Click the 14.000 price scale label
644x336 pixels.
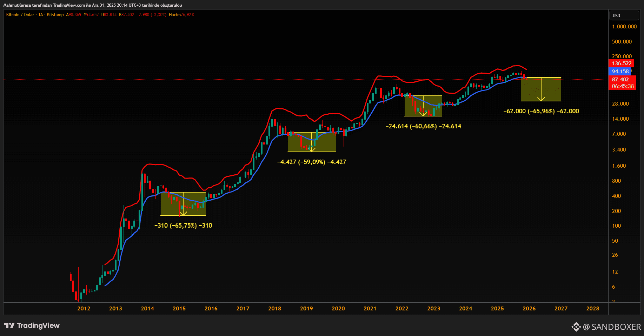tap(620, 119)
